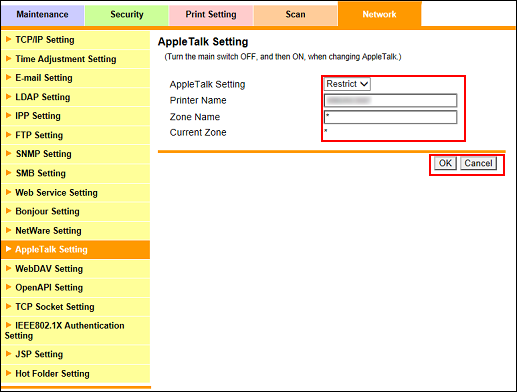Click the Cancel button
Viewport: 517px width, 392px height.
478,163
